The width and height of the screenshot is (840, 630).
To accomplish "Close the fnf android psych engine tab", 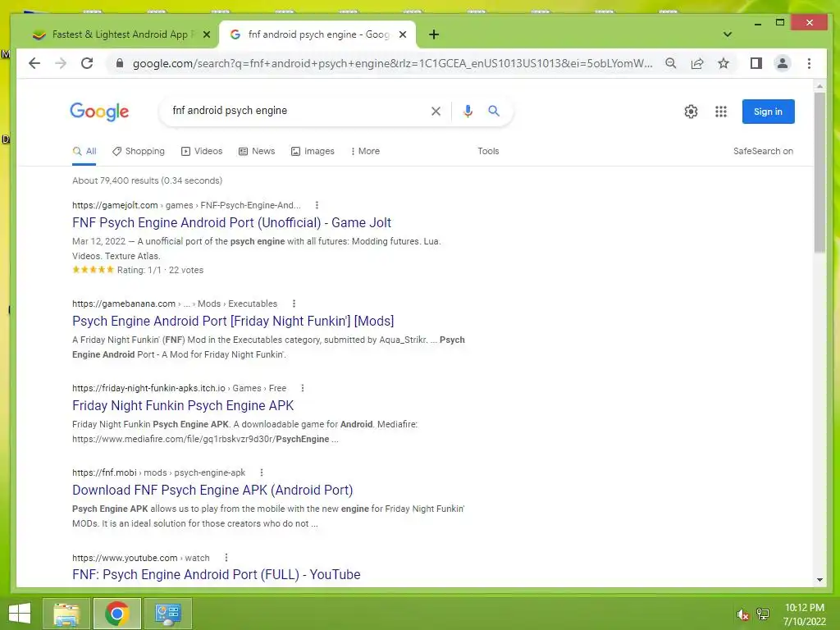I will point(403,34).
